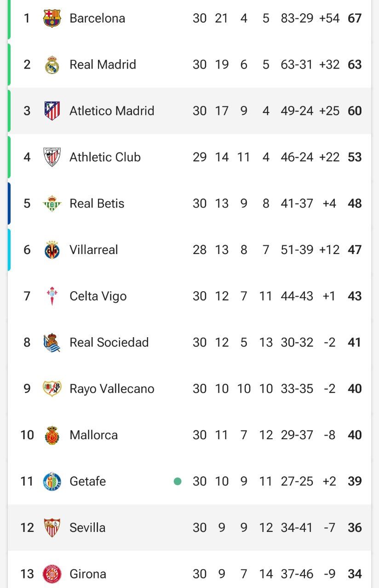This screenshot has height=588, width=379.
Task: Open the Rayo Vallecano team name
Action: (x=112, y=389)
